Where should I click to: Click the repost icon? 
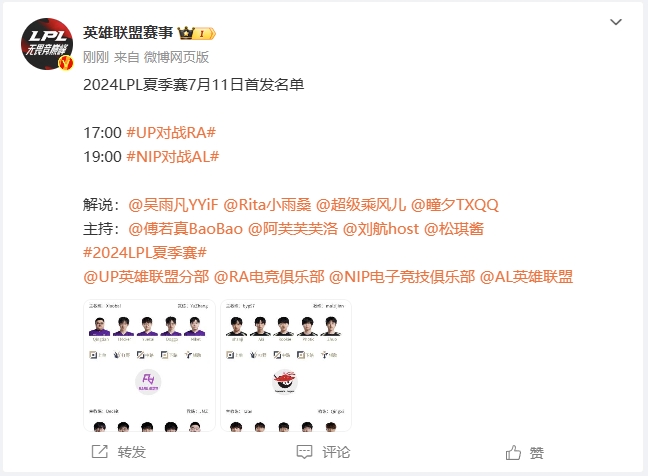click(x=100, y=452)
